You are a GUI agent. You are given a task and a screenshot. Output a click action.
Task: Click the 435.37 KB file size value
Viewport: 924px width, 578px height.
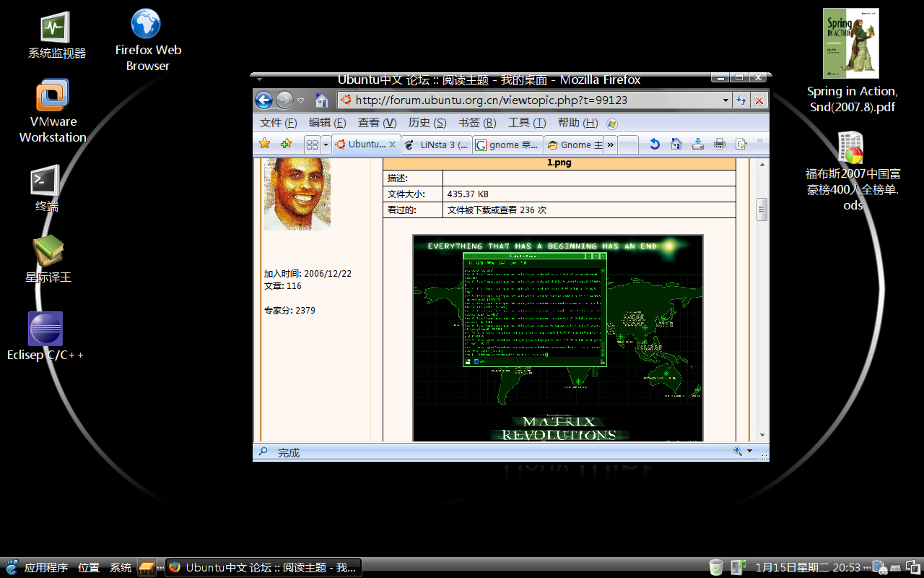(468, 194)
